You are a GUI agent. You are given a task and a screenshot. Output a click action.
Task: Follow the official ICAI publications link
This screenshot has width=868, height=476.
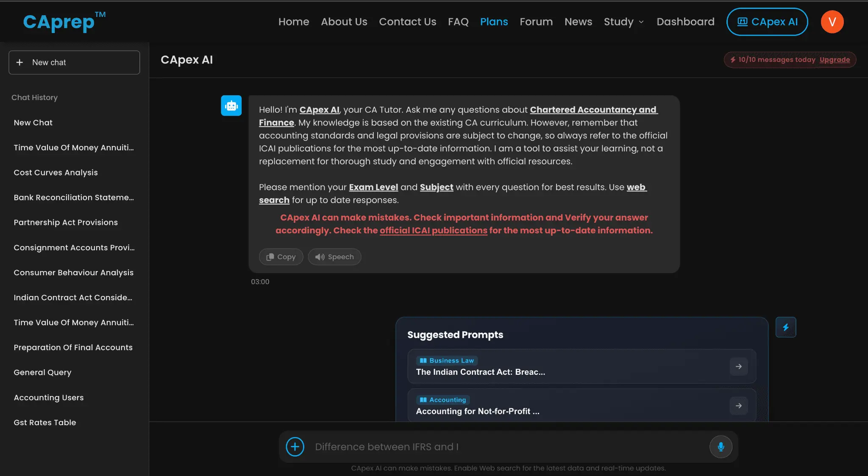434,230
